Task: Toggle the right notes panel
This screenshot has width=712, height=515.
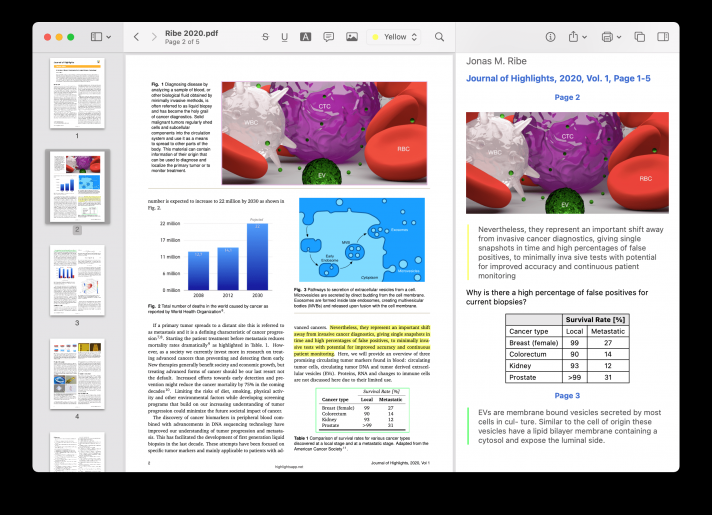Action: pyautogui.click(x=663, y=37)
